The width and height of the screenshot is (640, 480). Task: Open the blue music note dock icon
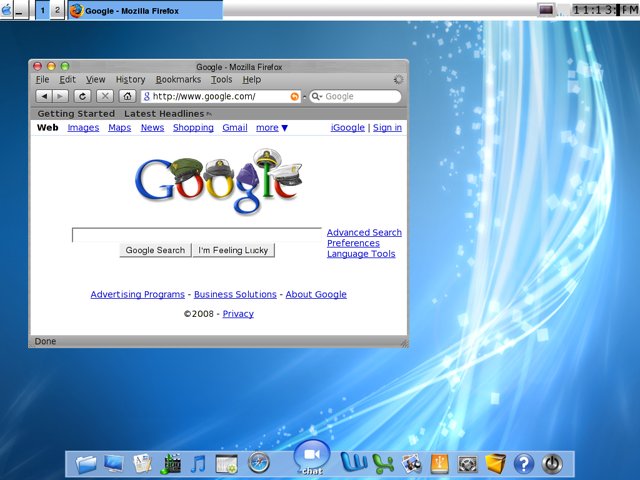pyautogui.click(x=198, y=464)
